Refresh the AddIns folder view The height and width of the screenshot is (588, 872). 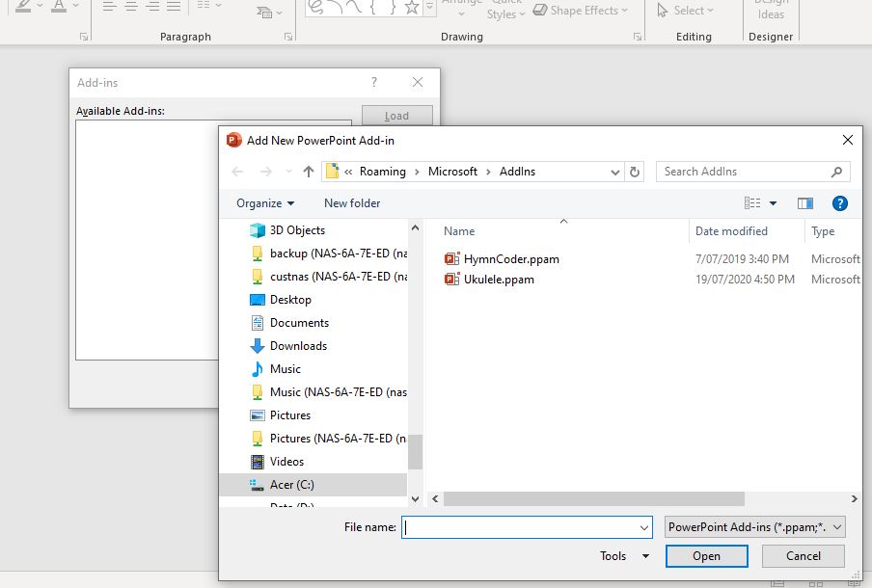click(x=635, y=172)
